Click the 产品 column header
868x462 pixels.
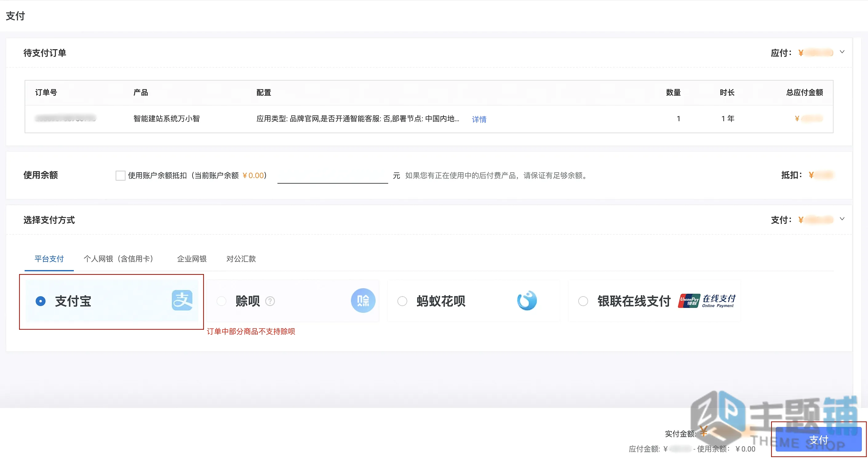[x=141, y=92]
